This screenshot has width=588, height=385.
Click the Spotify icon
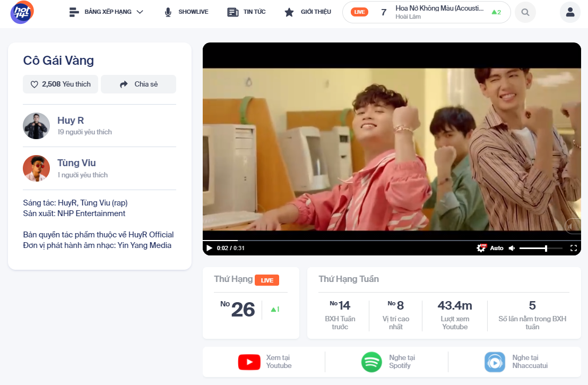click(x=371, y=362)
